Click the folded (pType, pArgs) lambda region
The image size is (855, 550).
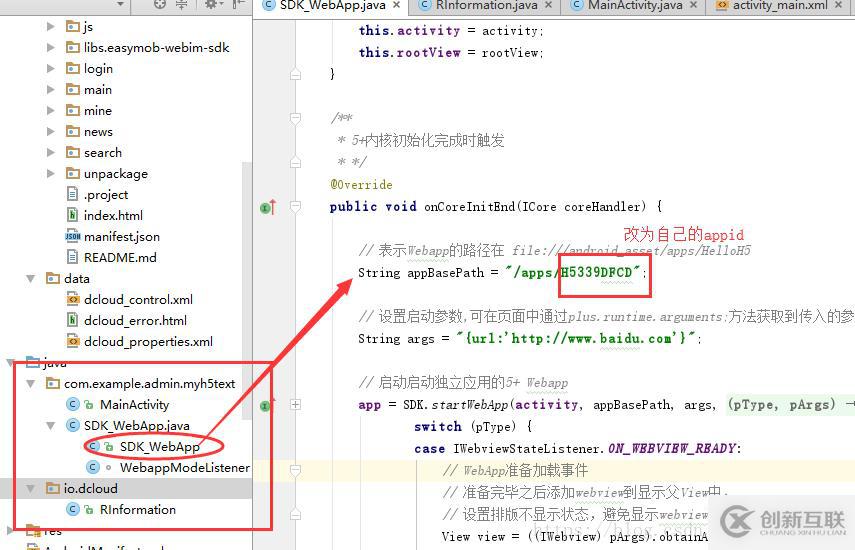click(x=781, y=404)
